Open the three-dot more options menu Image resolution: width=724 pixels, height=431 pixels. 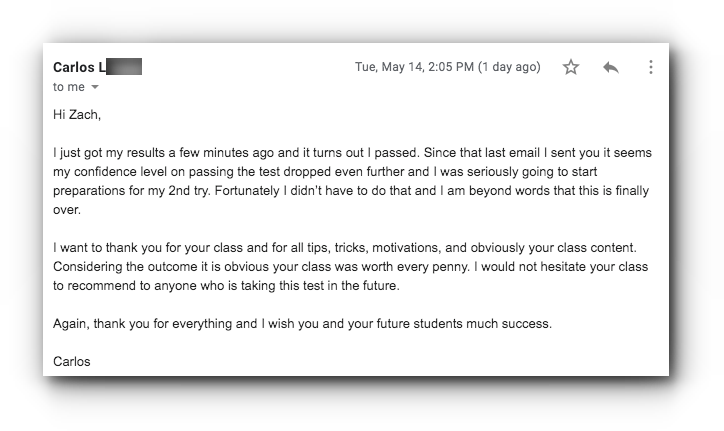[x=651, y=67]
